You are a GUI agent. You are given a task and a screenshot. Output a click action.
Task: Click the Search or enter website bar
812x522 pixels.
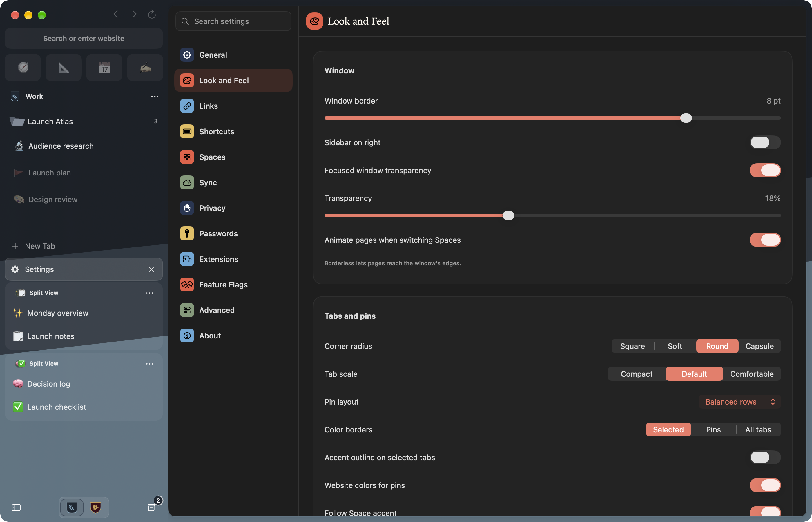pos(84,38)
